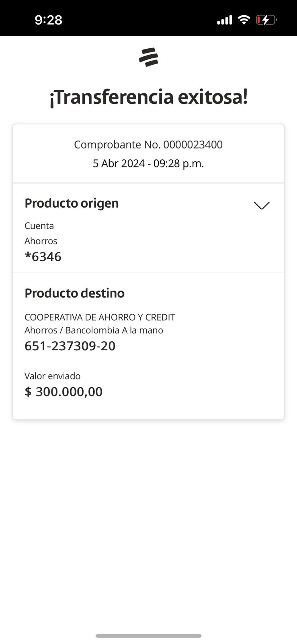Tap COOPERATIVA DE AHORRO Y CREDIT name
This screenshot has height=644, width=297.
100,317
